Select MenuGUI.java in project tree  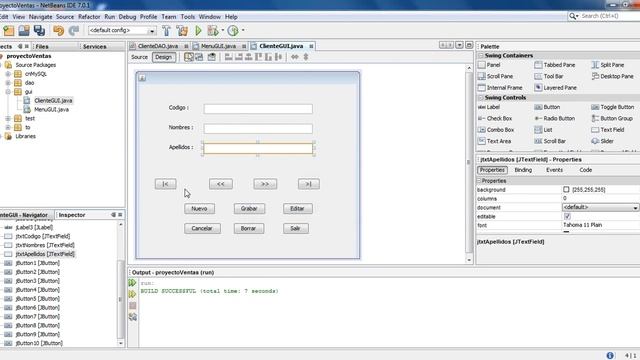tap(51, 109)
